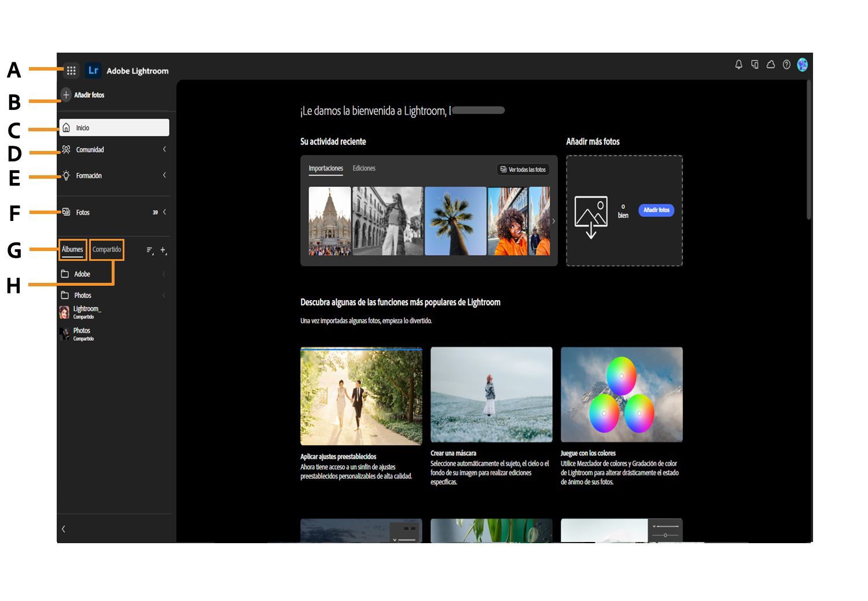Click the create new album plus icon
Screen dimensions: 868x601
point(163,250)
